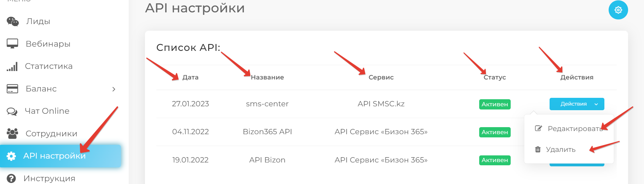Screen dimensions: 644x184
Task: Open the Действия dropdown for sms-center
Action: [576, 104]
